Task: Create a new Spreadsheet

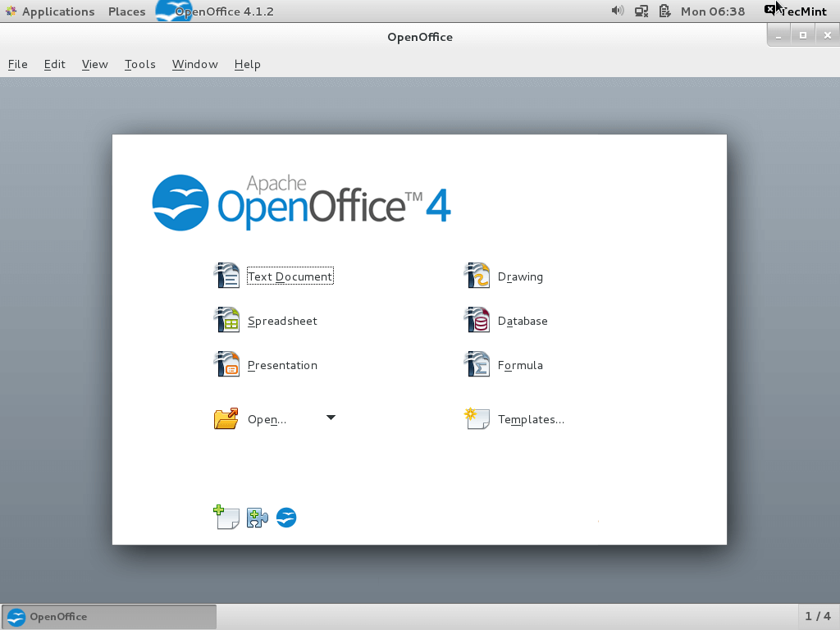Action: [x=282, y=321]
